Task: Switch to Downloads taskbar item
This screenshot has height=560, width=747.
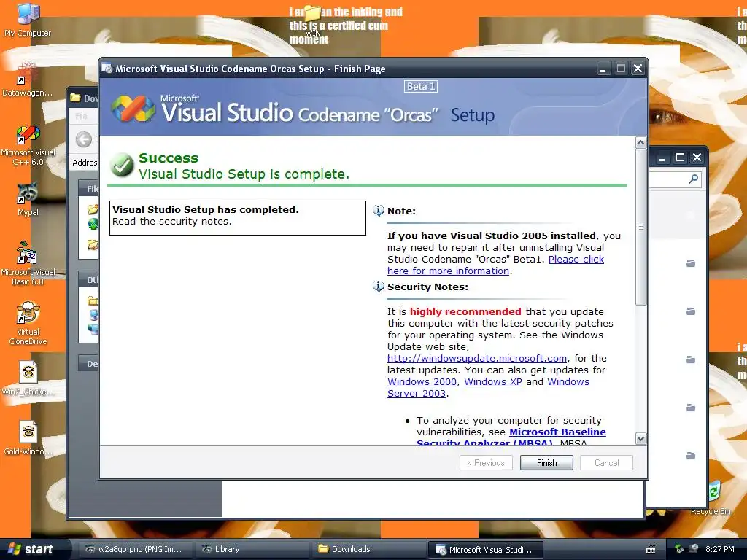Action: pos(370,549)
